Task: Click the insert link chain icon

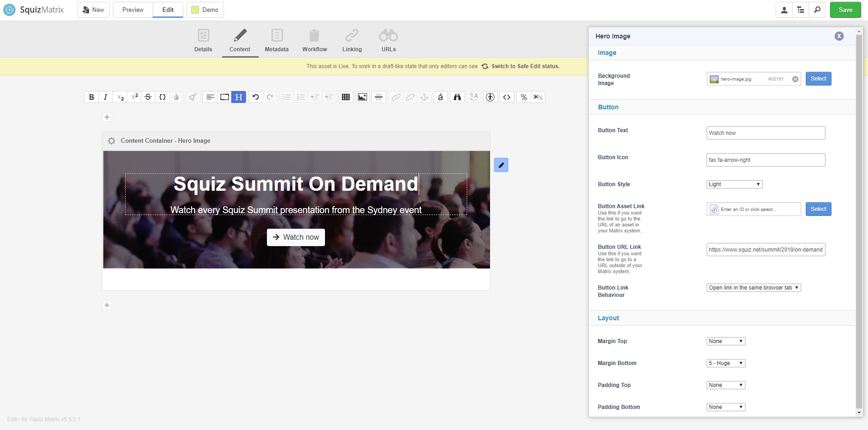Action: pos(396,97)
